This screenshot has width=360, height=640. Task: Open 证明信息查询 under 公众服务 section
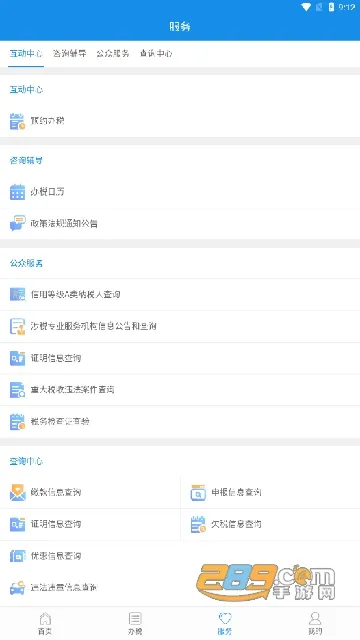[x=180, y=358]
